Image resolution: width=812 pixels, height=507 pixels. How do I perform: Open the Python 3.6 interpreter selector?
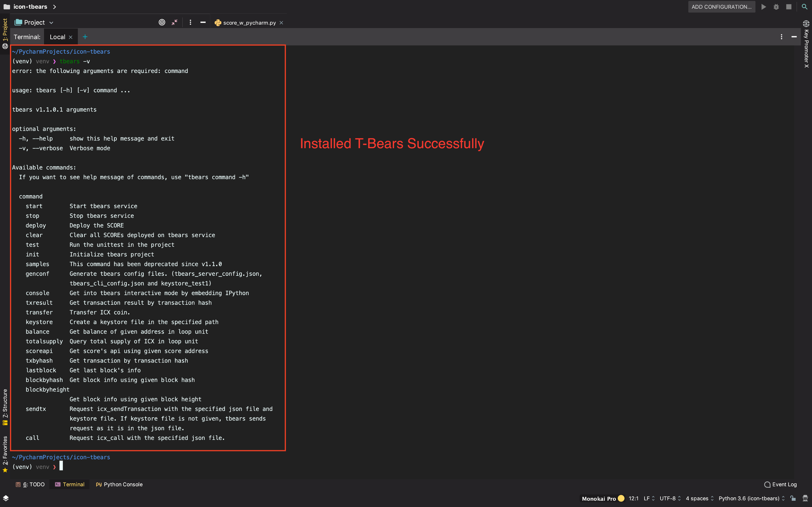(751, 498)
